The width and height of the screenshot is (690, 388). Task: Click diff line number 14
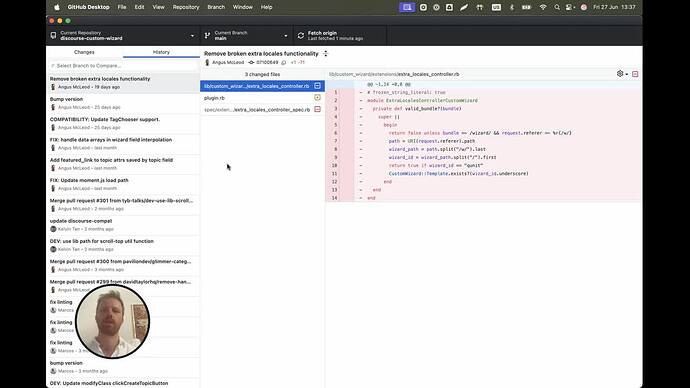335,198
